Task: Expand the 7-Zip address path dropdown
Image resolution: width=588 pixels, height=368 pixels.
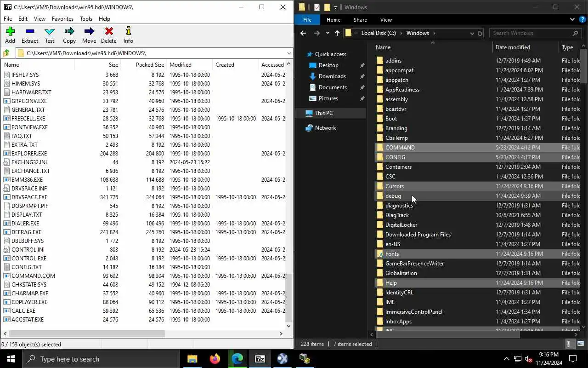Action: coord(288,53)
